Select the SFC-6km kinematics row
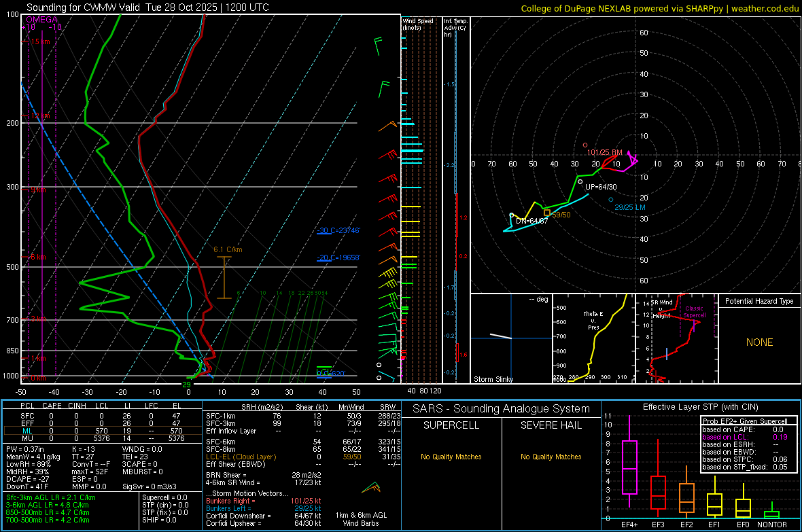The image size is (802, 532). click(x=303, y=442)
